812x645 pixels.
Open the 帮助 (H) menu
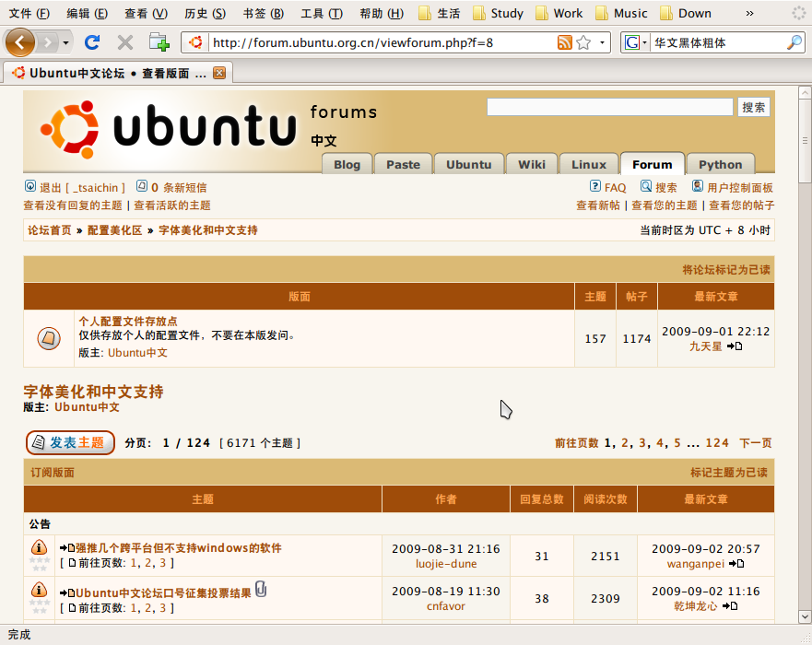382,14
